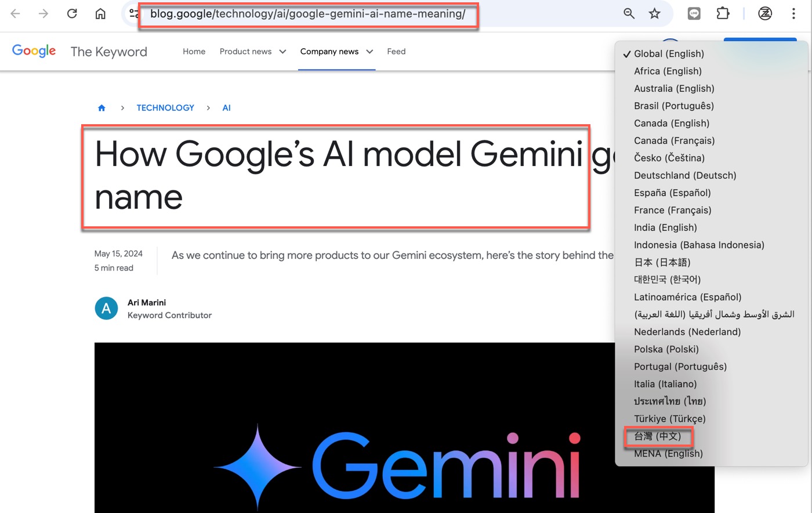Image resolution: width=812 pixels, height=513 pixels.
Task: Click the browser forward arrow
Action: tap(43, 13)
